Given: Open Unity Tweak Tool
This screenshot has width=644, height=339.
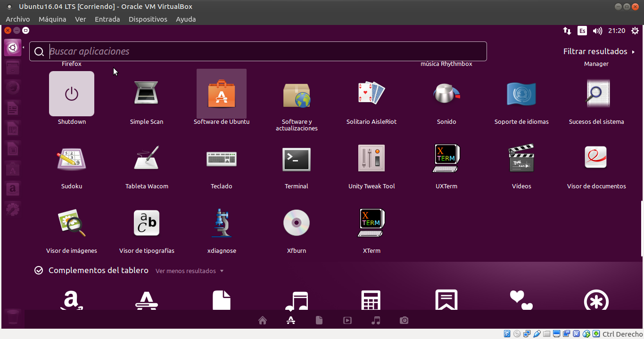Looking at the screenshot, I should (372, 158).
